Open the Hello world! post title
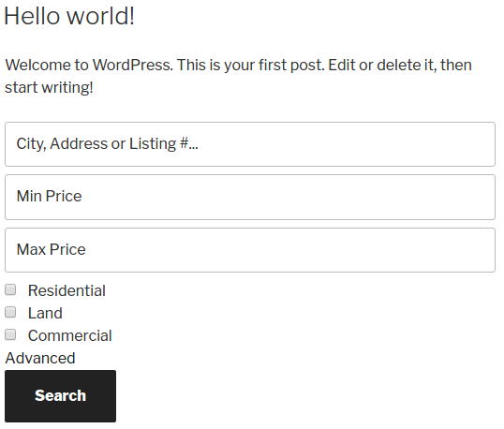Viewport: 504px width, 429px height. 69,16
